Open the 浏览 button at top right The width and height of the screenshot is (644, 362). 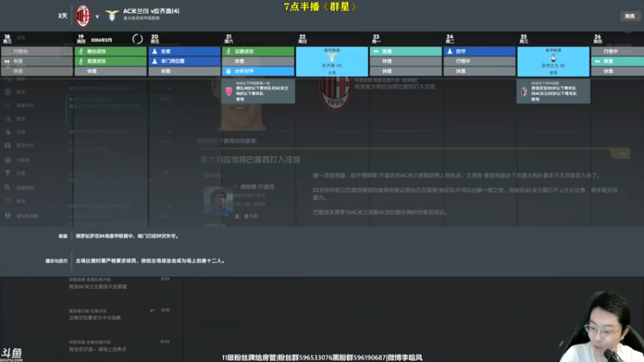[630, 16]
